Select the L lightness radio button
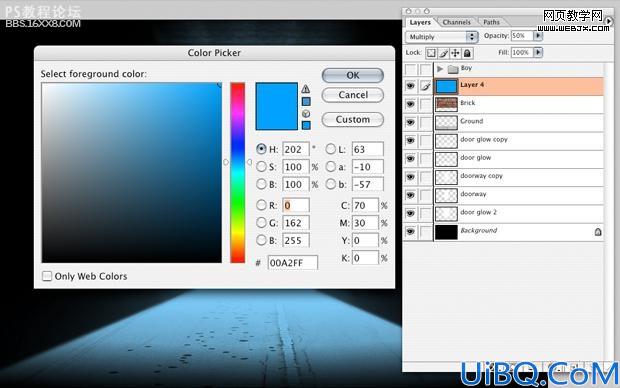 click(x=331, y=149)
